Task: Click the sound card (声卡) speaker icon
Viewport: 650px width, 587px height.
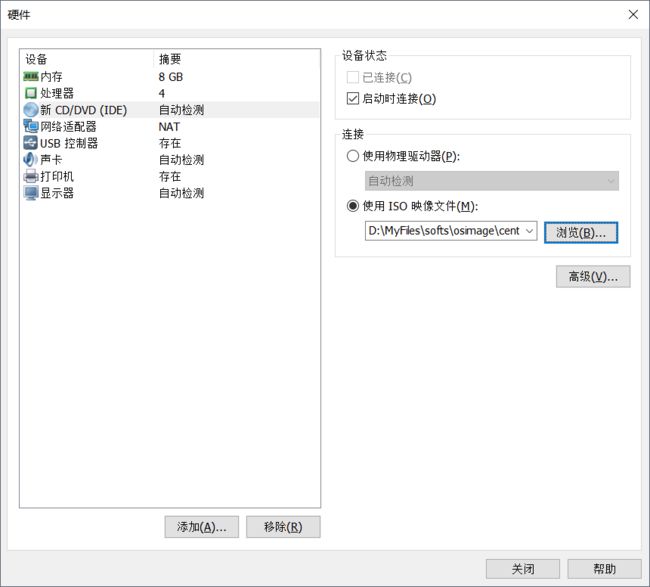Action: coord(31,160)
